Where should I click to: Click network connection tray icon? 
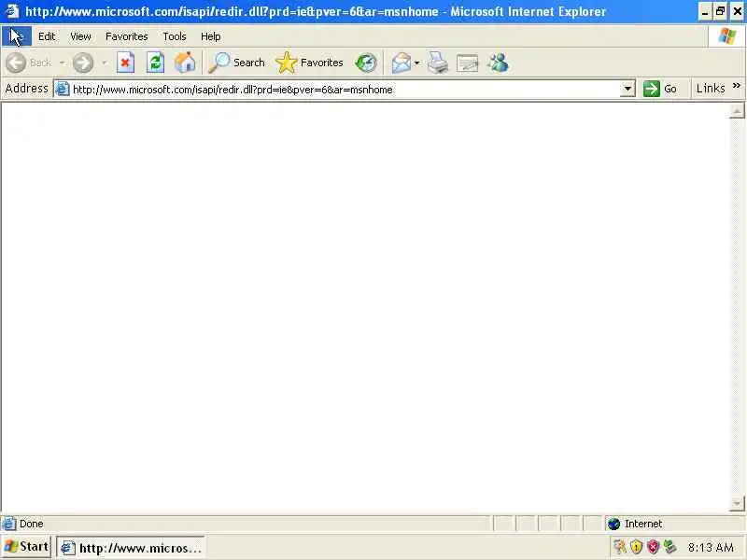pos(670,547)
